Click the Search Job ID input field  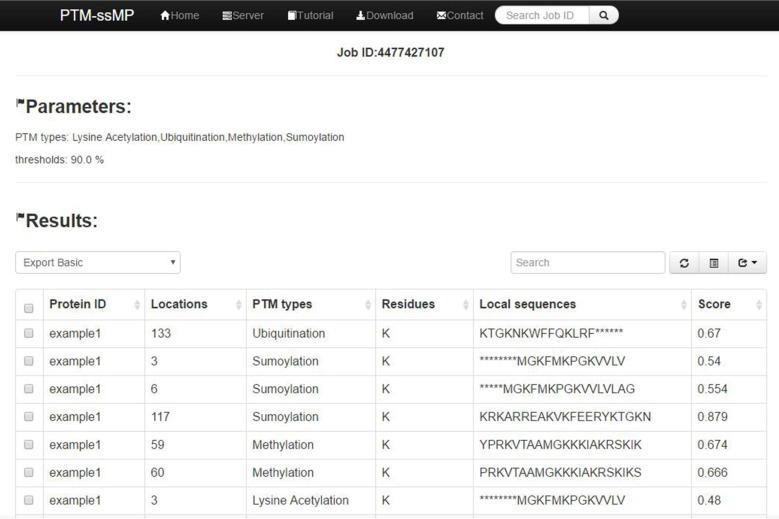point(542,16)
